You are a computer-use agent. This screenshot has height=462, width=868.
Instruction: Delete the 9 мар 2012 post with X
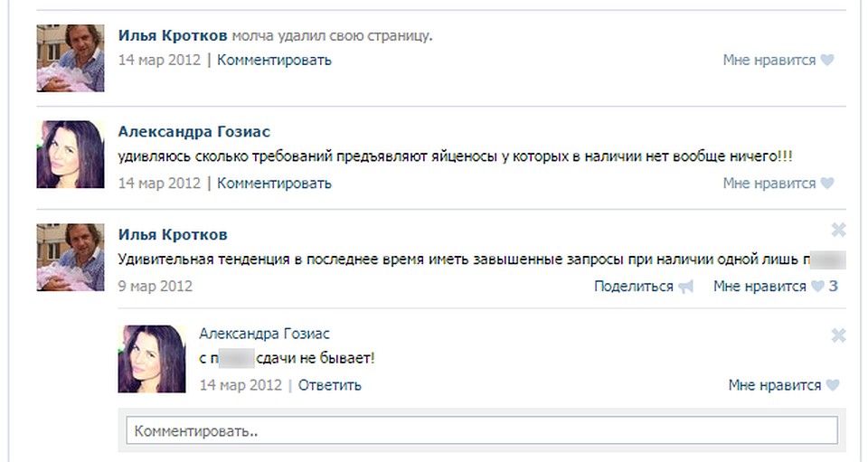[x=838, y=230]
